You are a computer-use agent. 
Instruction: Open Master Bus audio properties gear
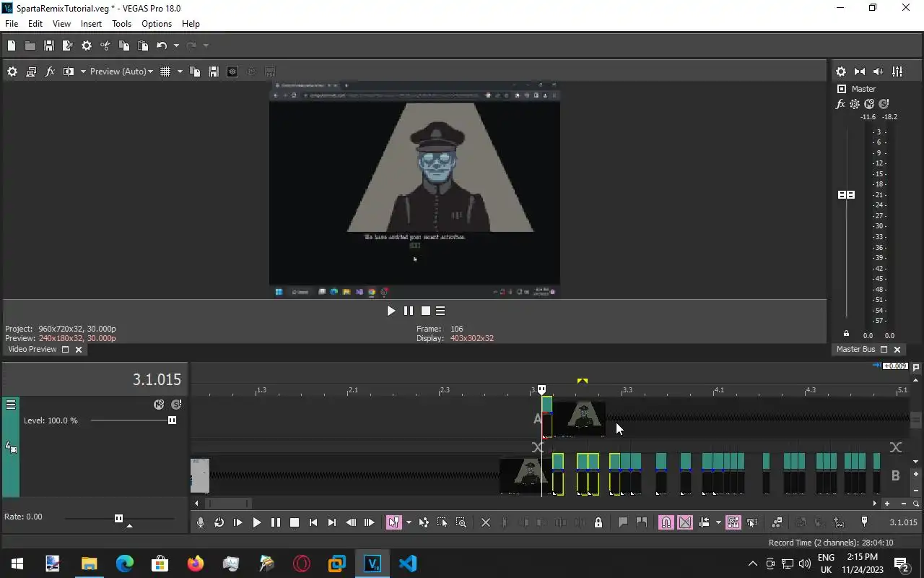841,72
